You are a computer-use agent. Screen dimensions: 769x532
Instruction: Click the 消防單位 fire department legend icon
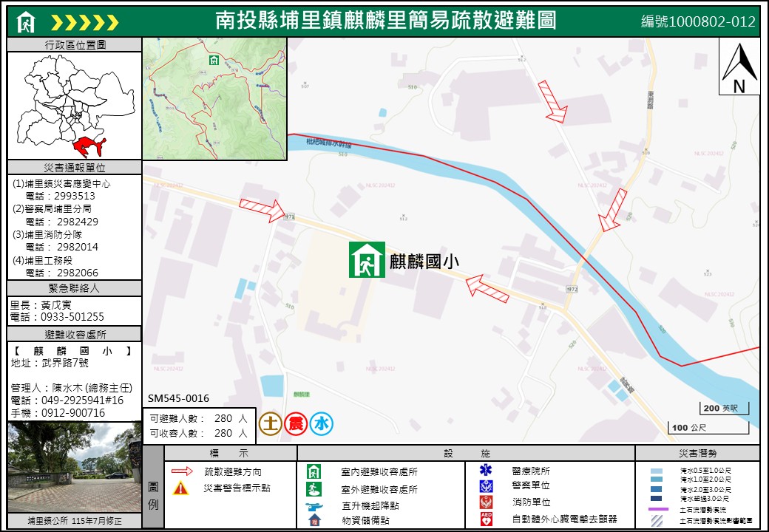486,502
